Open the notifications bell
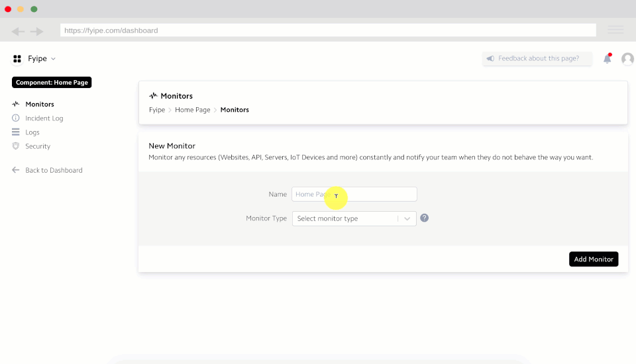Screen dimensions: 636x364 click(x=608, y=58)
